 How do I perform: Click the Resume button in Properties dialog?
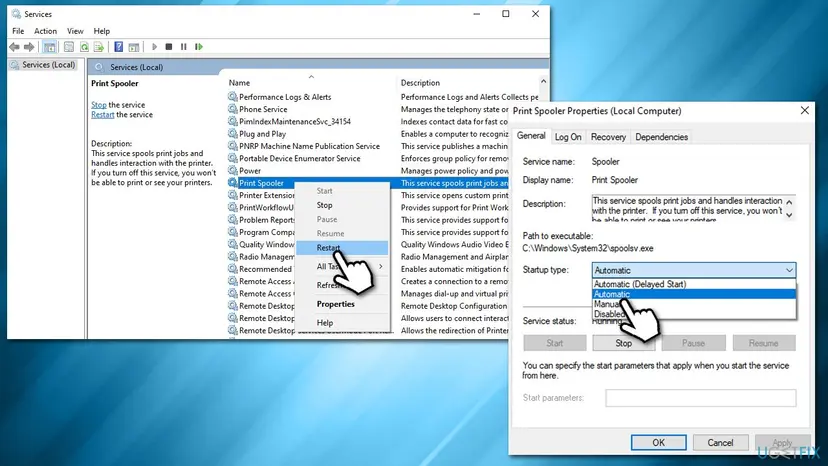(764, 343)
